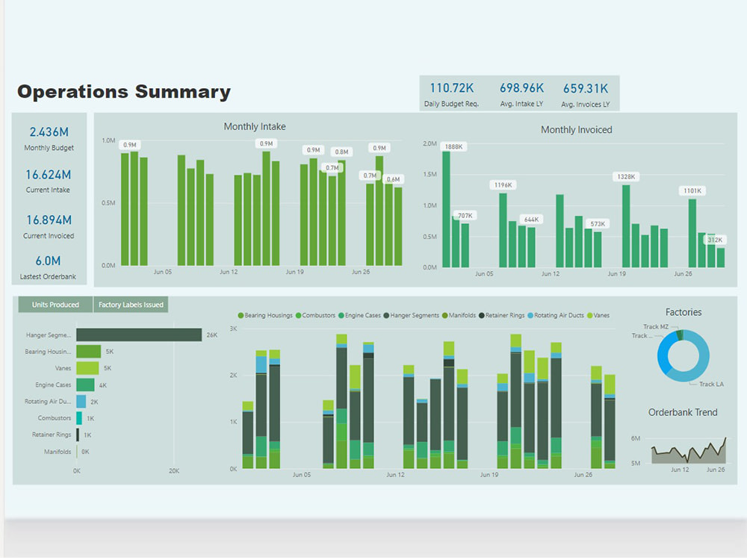
Task: Click the 0.8M label in Monthly Intake
Action: pos(341,152)
